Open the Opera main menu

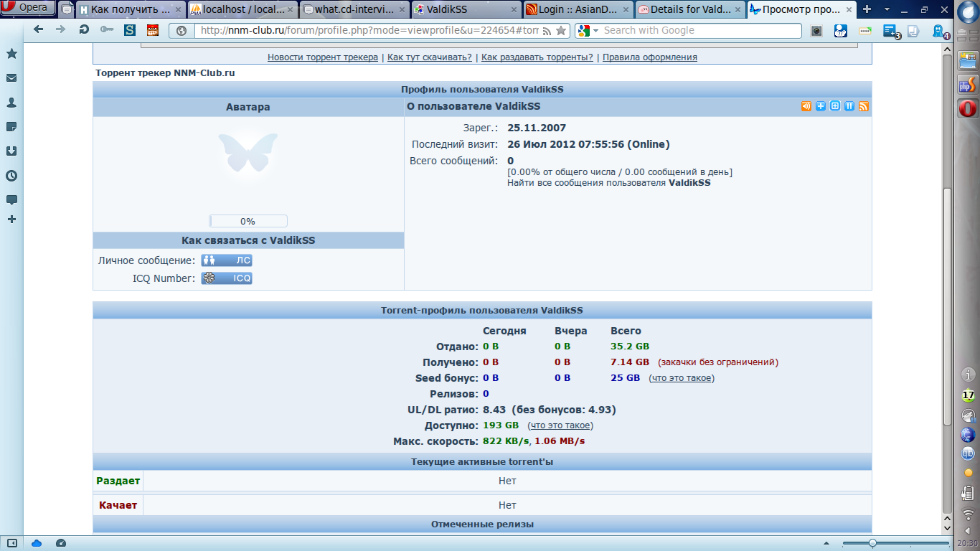pos(29,8)
